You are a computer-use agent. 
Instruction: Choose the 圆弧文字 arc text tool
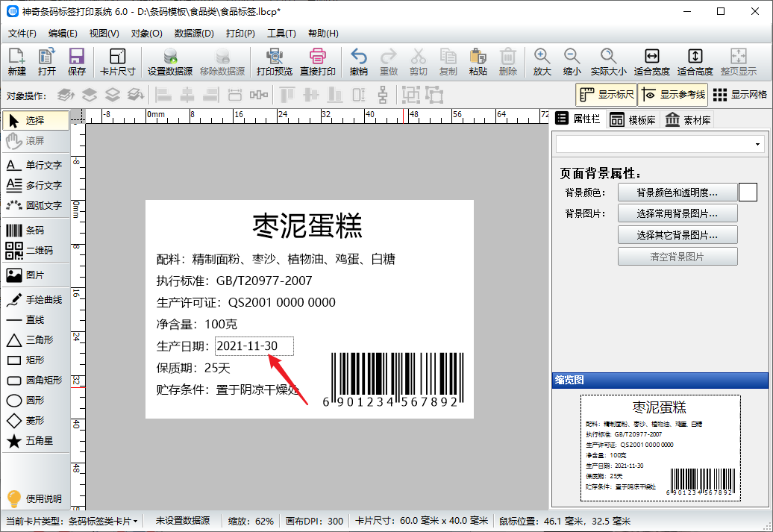[x=34, y=205]
